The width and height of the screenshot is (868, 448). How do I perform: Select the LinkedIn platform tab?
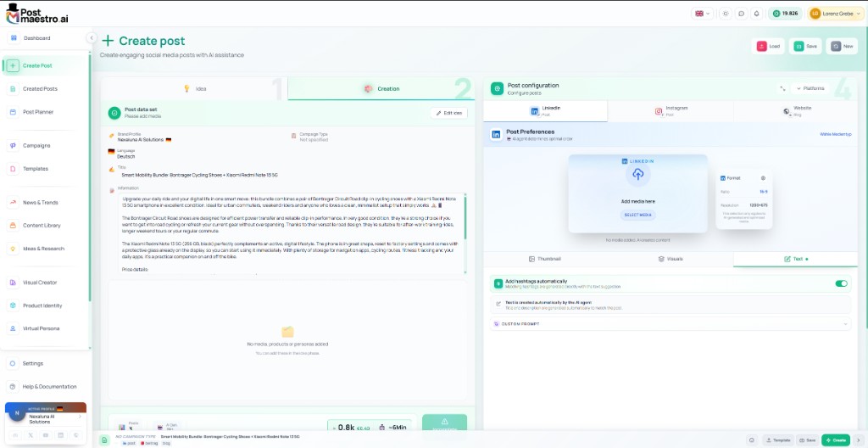point(545,111)
